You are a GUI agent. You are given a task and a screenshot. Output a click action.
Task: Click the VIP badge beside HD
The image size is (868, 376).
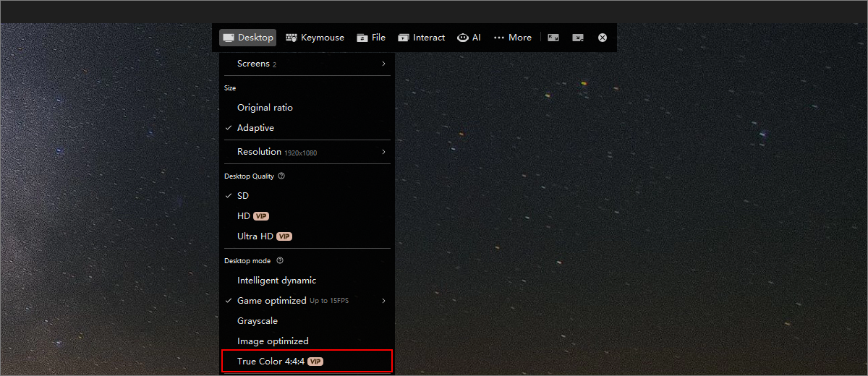pyautogui.click(x=261, y=216)
